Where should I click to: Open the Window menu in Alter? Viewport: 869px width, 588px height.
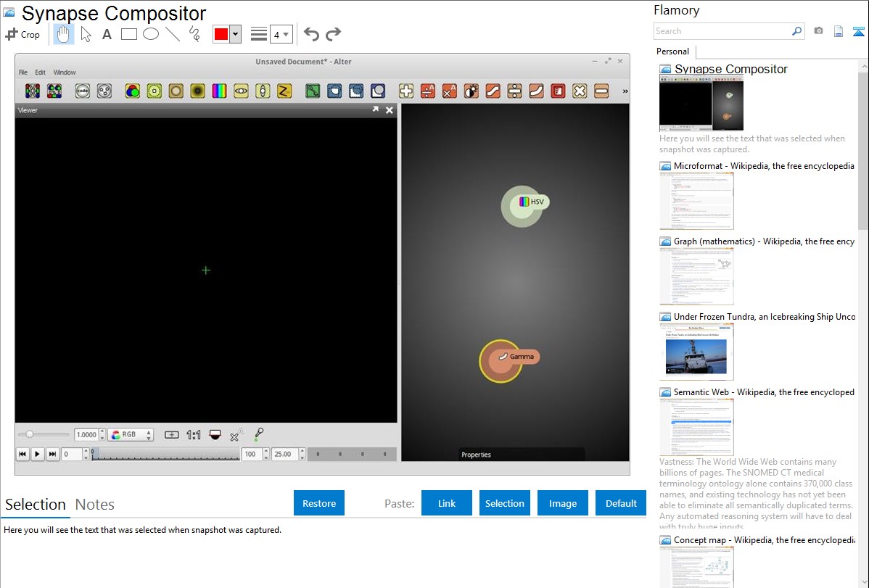pos(65,72)
